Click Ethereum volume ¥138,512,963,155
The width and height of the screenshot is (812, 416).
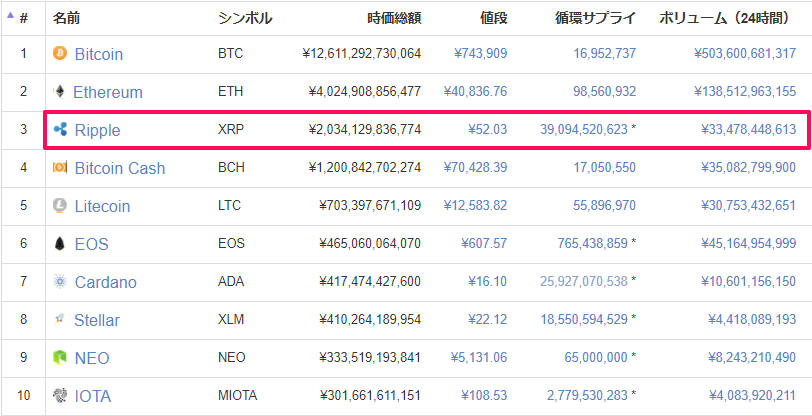tap(745, 91)
